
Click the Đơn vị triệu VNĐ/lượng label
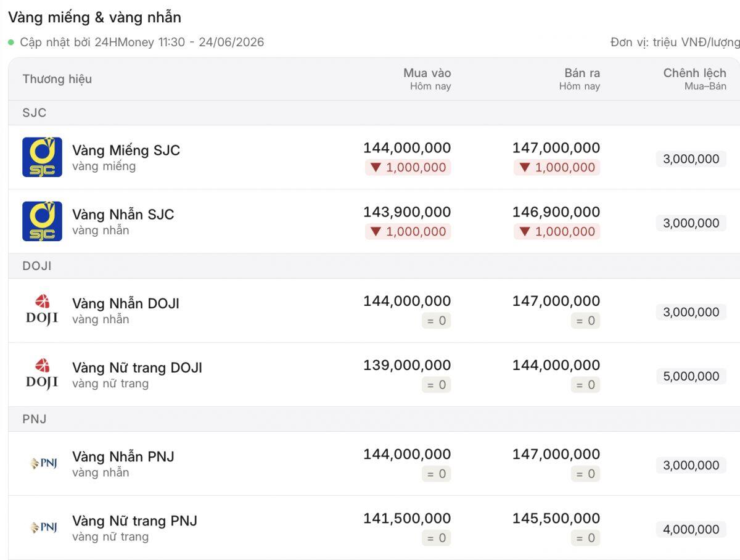pyautogui.click(x=675, y=43)
